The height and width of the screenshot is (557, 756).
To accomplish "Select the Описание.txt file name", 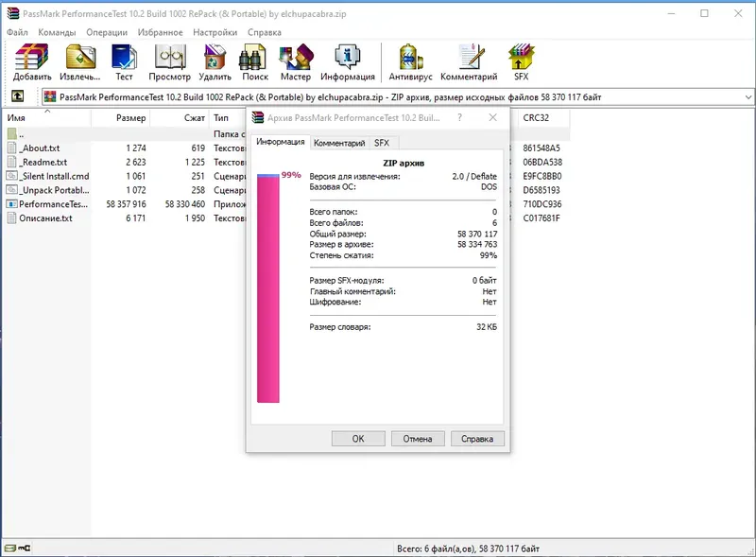I will coord(45,218).
